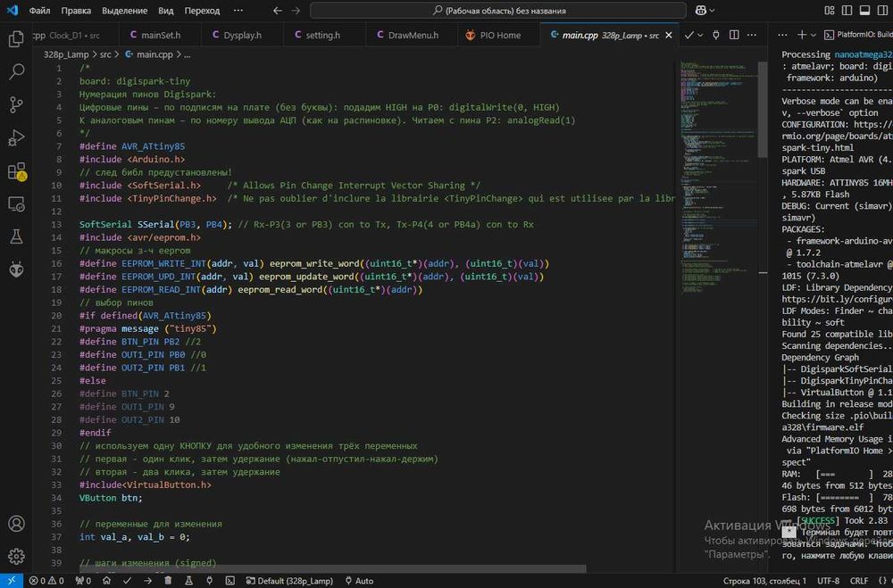893x588 pixels.
Task: Open hidden menus ellipsis in menu bar
Action: pos(238,10)
